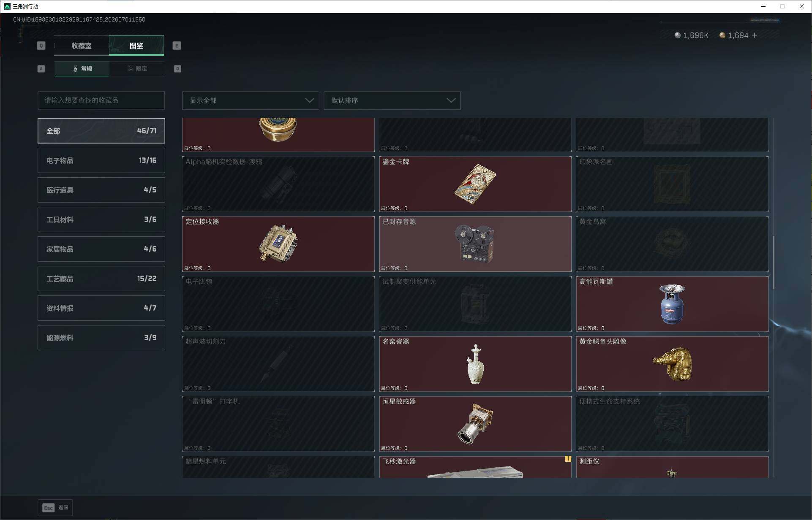The image size is (812, 520).
Task: Click the A key hint icon
Action: [x=41, y=68]
